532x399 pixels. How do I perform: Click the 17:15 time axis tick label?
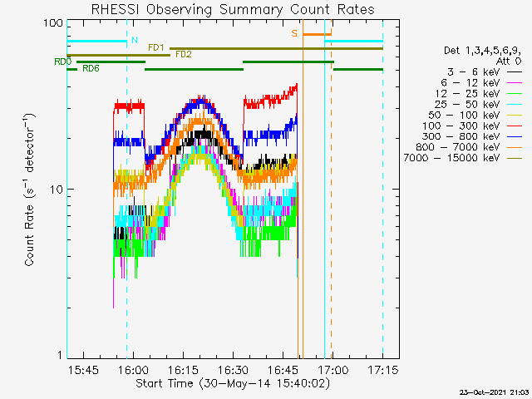(382, 369)
